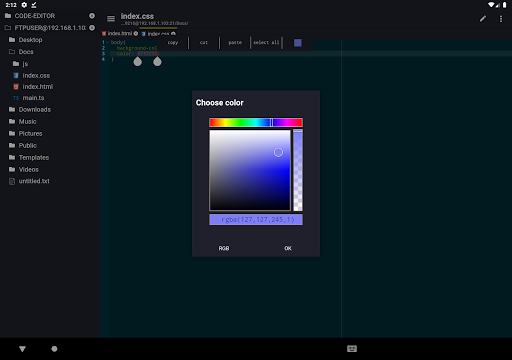
Task: Expand the js folder
Action: pyautogui.click(x=21, y=64)
